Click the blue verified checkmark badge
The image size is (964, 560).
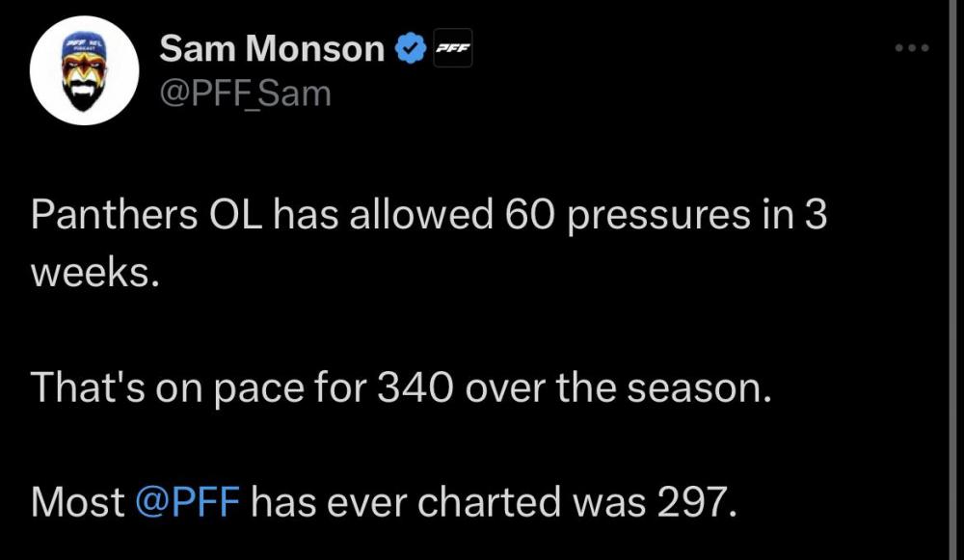point(411,49)
